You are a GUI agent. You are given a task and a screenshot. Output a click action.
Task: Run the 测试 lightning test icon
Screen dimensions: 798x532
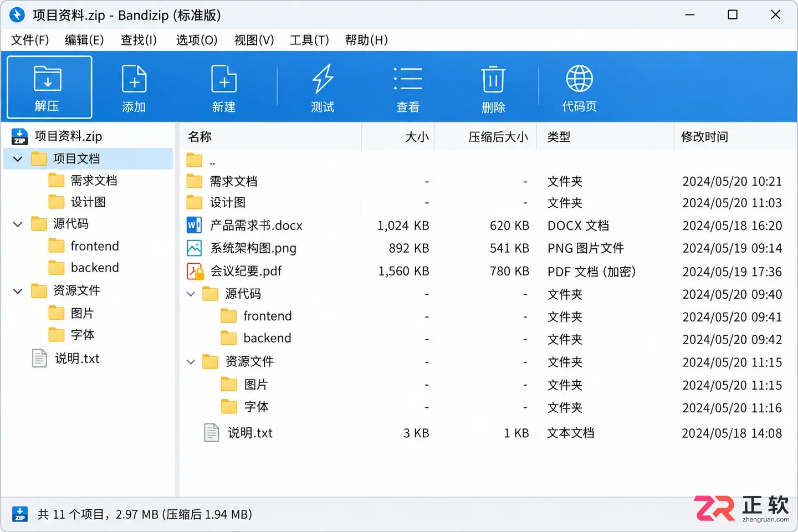323,79
